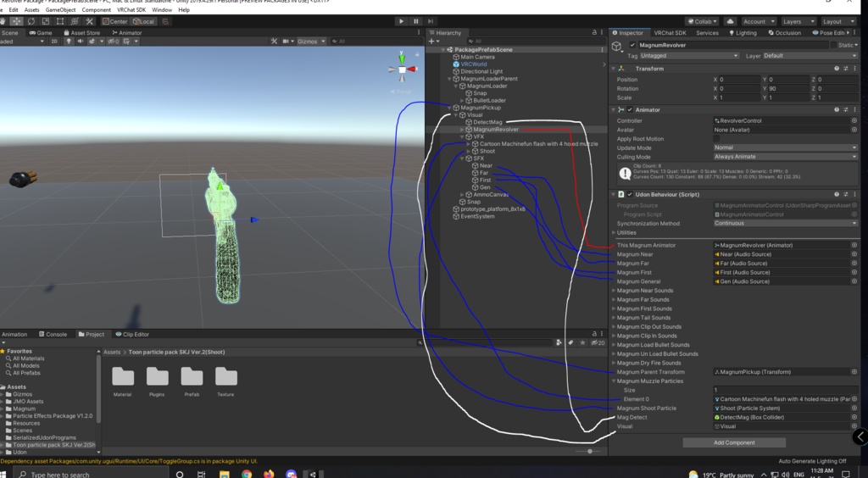Image resolution: width=868 pixels, height=478 pixels.
Task: Disable the Animator component checkbox
Action: coord(630,109)
